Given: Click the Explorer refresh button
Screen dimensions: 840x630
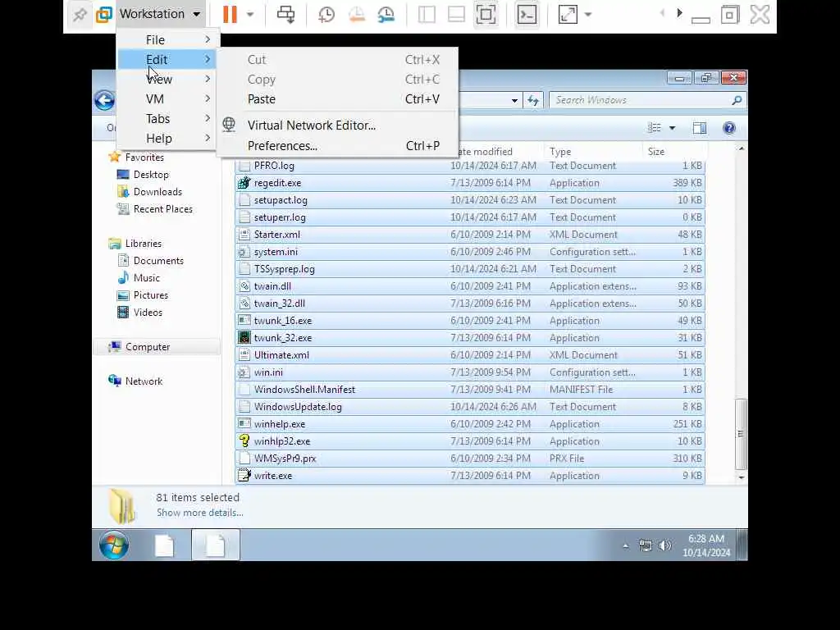Looking at the screenshot, I should coord(533,100).
